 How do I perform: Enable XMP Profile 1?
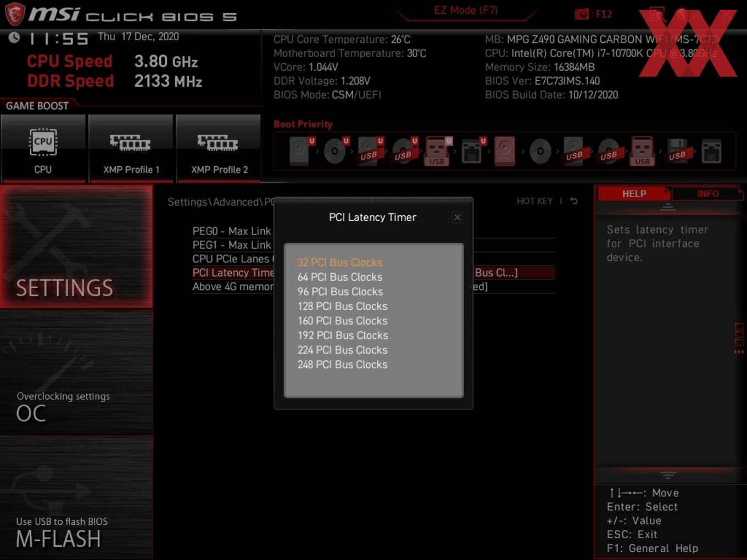tap(131, 148)
